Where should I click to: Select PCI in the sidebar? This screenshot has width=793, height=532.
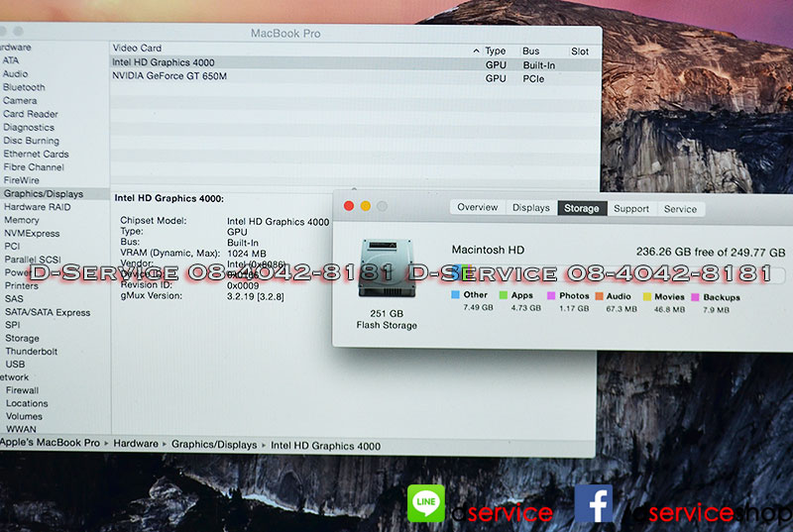12,247
